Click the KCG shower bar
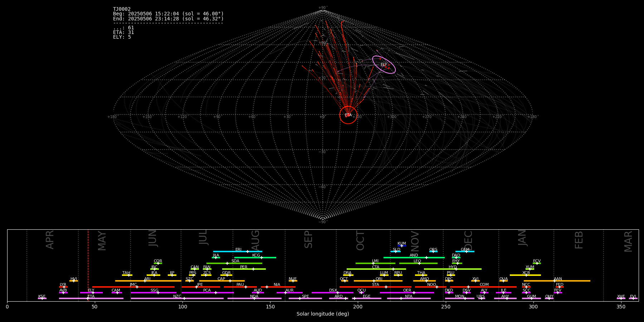644x322 pixels. [x=255, y=257]
